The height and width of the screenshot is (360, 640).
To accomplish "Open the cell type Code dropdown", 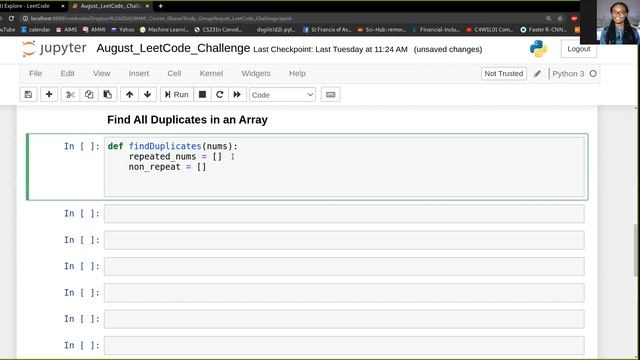I will [x=282, y=95].
